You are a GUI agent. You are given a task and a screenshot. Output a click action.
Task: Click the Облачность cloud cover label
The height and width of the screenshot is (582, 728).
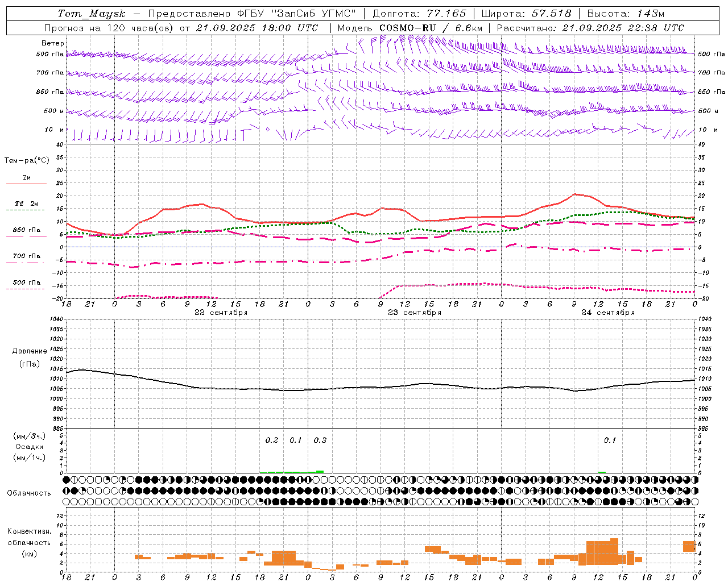29,493
